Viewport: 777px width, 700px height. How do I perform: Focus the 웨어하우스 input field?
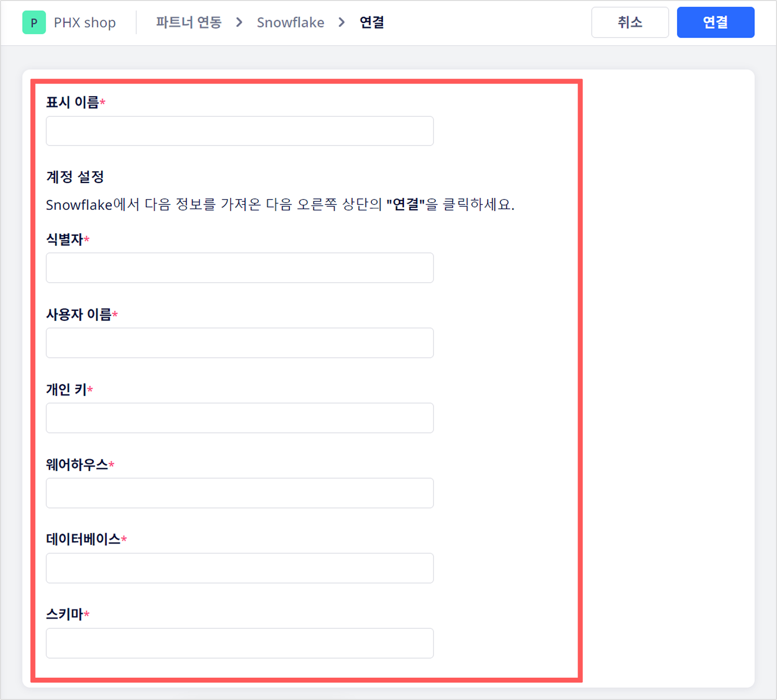tap(240, 493)
